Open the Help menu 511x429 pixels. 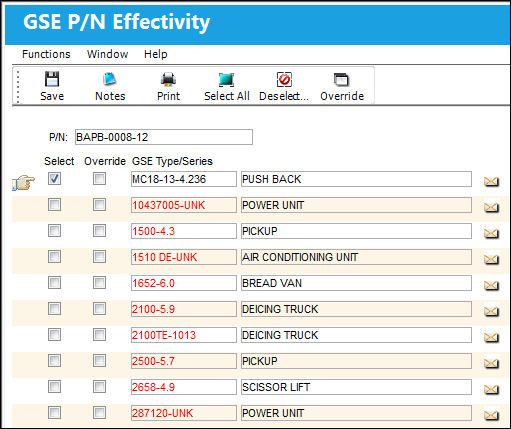click(x=156, y=54)
